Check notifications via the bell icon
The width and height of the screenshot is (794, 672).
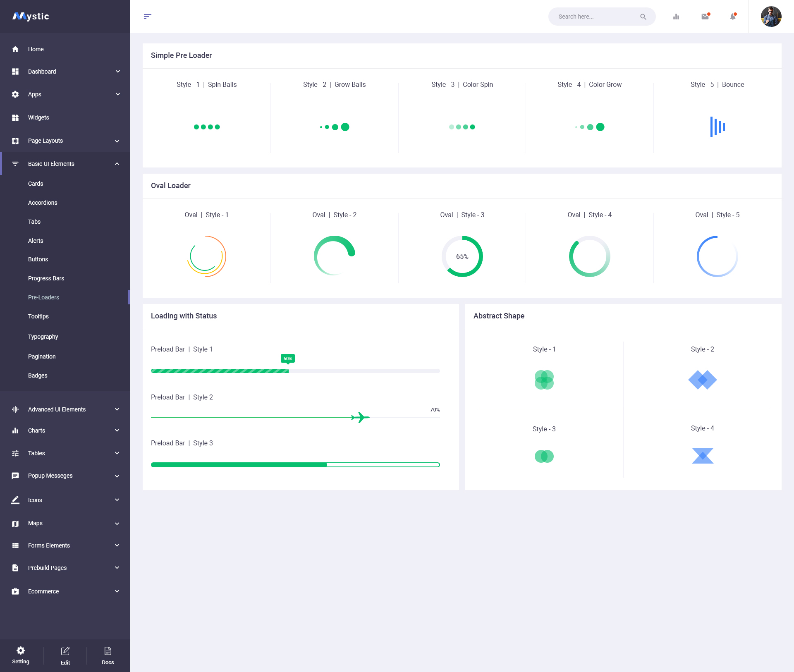point(732,17)
